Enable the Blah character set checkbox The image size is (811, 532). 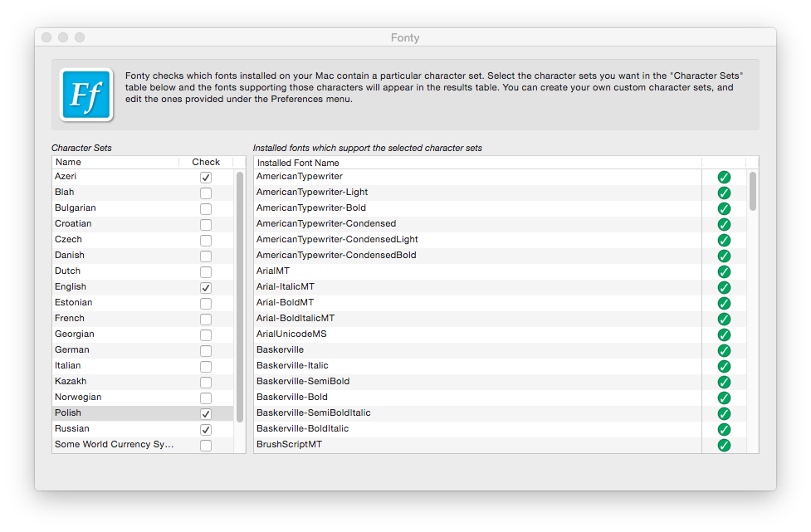click(x=206, y=193)
